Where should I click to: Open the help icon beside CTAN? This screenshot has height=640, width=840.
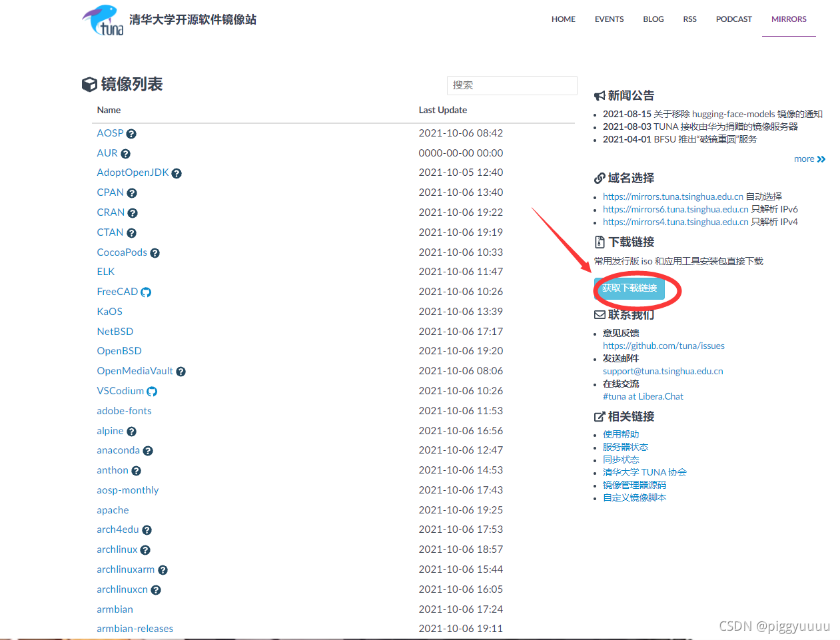tap(131, 233)
